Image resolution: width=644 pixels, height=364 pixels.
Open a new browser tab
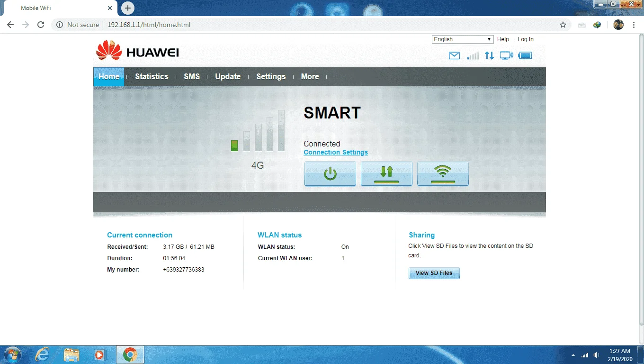point(127,8)
